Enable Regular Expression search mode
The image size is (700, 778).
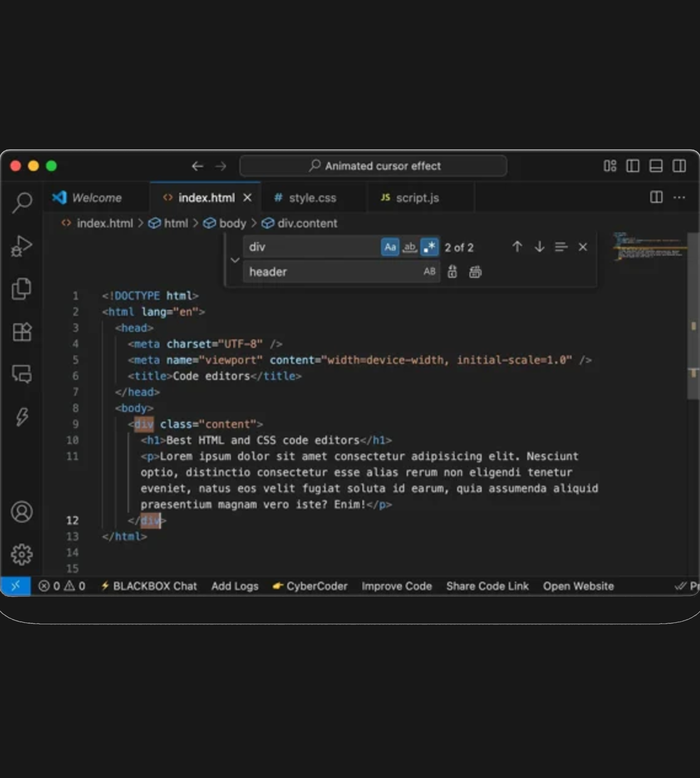(x=429, y=247)
